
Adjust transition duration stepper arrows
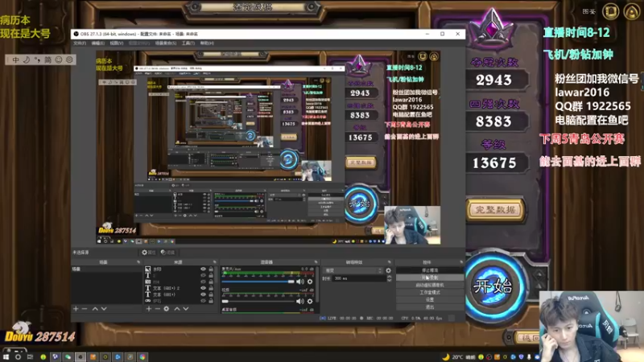click(390, 278)
